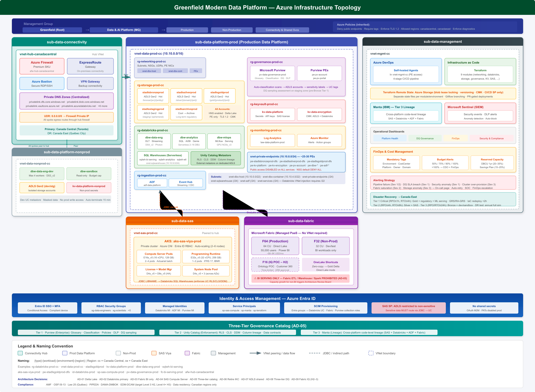The image size is (535, 392).
Task: Click the Greenfield (Root) management group item
Action: [x=52, y=30]
